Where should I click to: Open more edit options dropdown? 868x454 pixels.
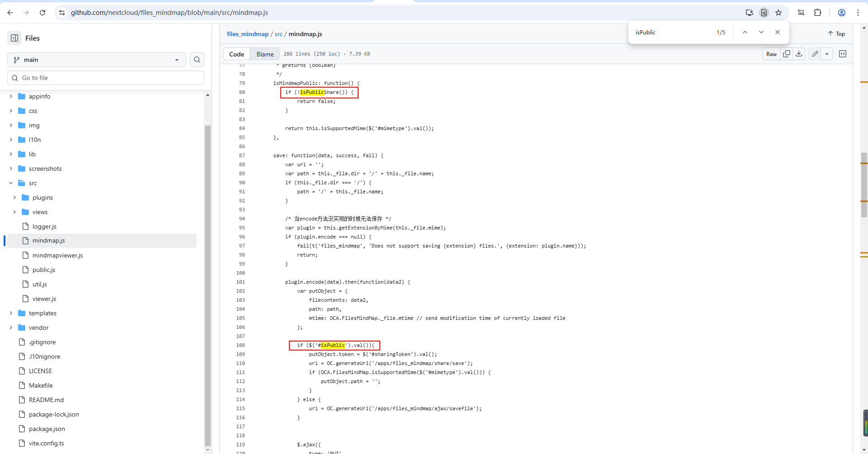click(x=827, y=54)
